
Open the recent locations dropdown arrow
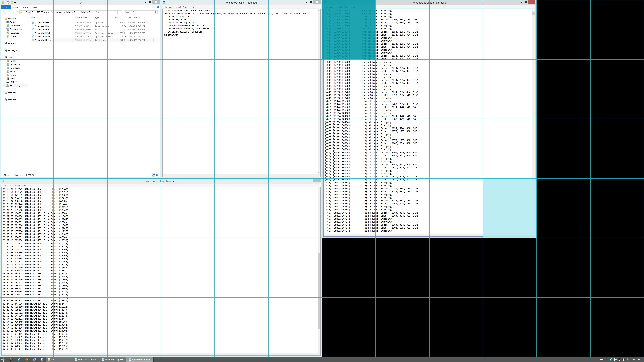(x=13, y=12)
